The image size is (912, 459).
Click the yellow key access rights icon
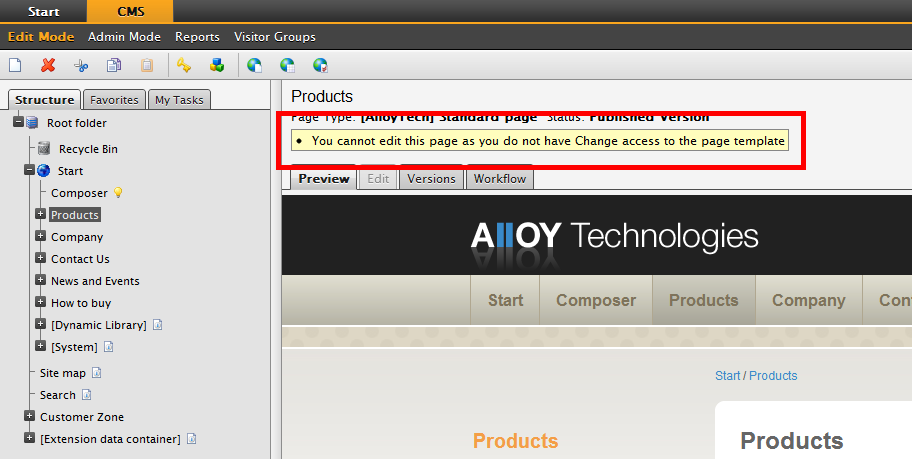click(184, 66)
